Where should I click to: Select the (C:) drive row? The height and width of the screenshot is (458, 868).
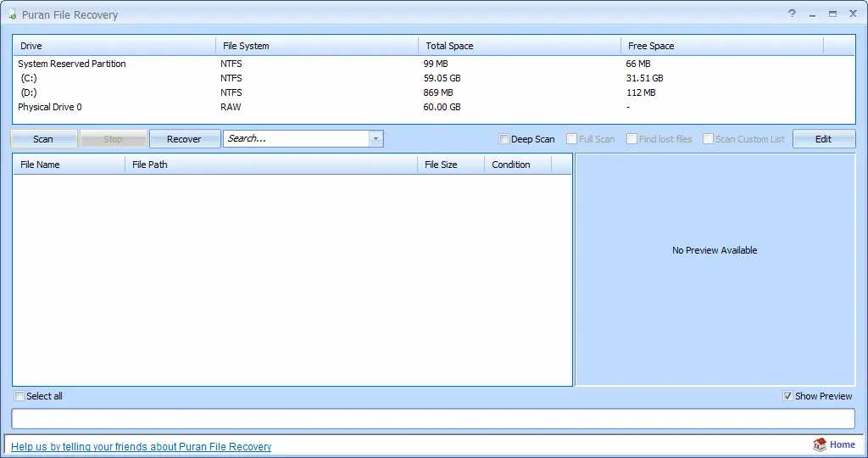point(433,78)
